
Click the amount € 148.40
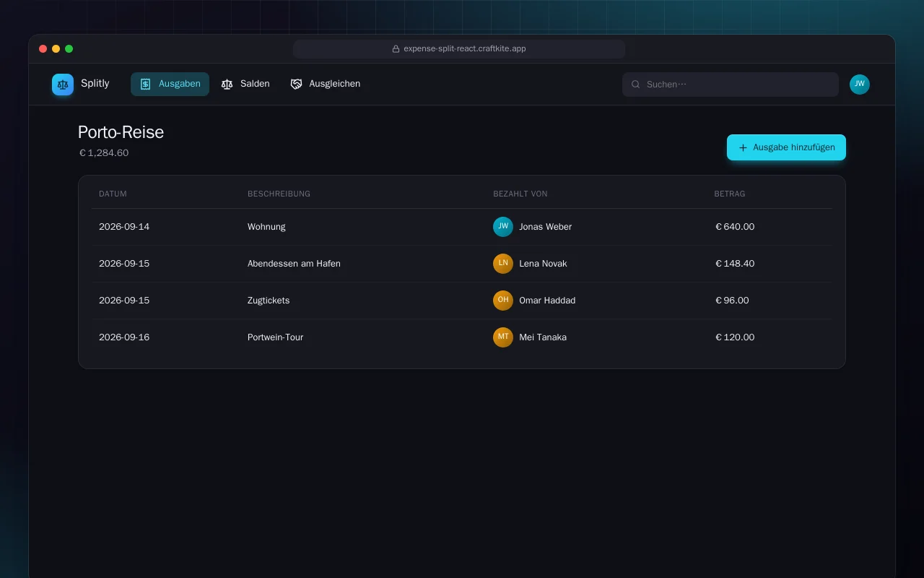(x=735, y=264)
